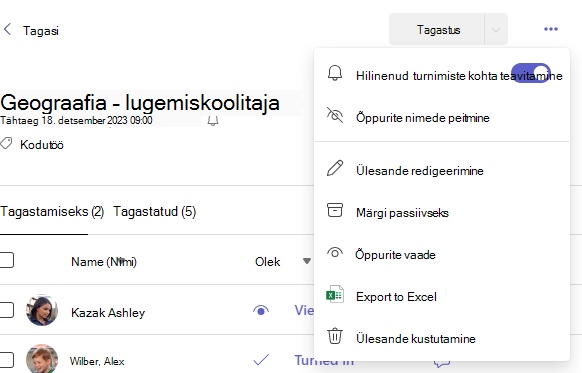The image size is (582, 373).
Task: Click the Tagastus button
Action: (436, 30)
